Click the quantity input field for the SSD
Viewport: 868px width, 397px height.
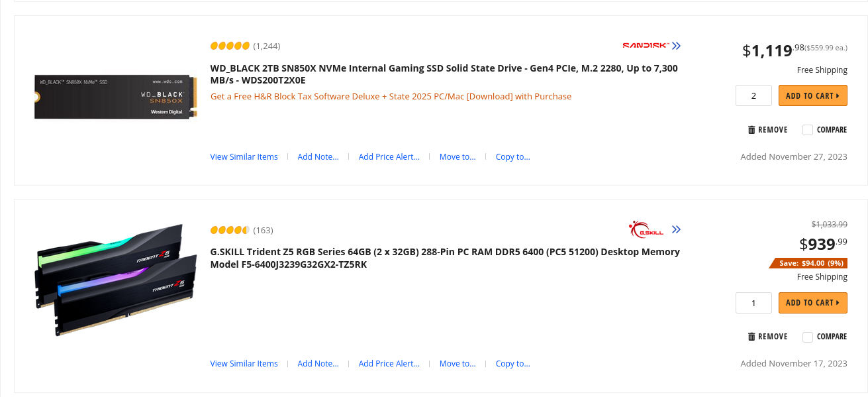tap(753, 95)
